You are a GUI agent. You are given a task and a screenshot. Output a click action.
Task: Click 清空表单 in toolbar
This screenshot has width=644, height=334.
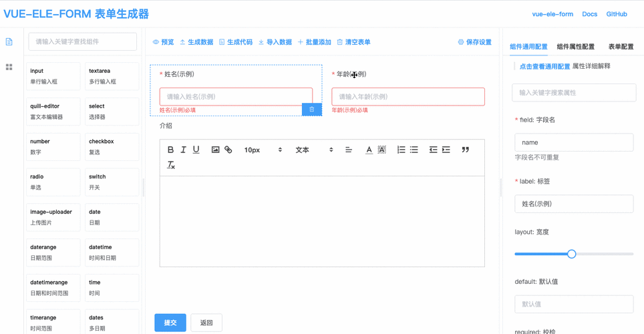point(353,42)
